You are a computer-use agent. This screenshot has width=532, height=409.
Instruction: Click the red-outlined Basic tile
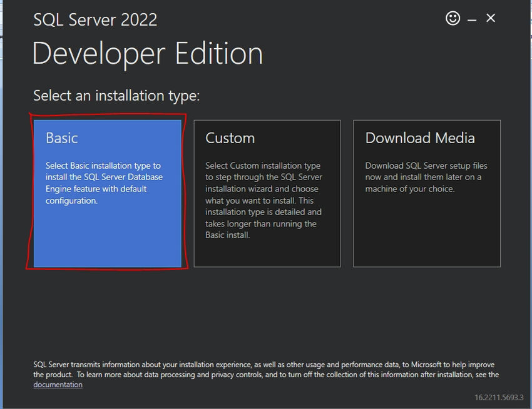108,191
